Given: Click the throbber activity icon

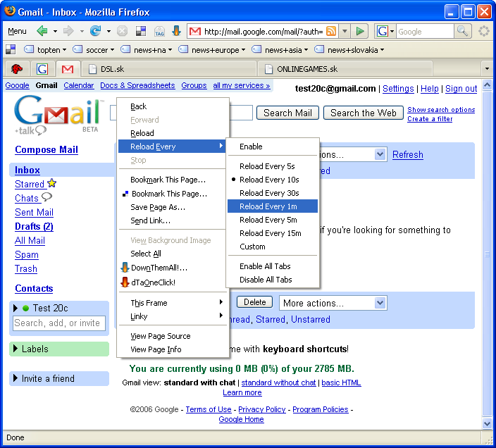Looking at the screenshot, I should pos(483,31).
